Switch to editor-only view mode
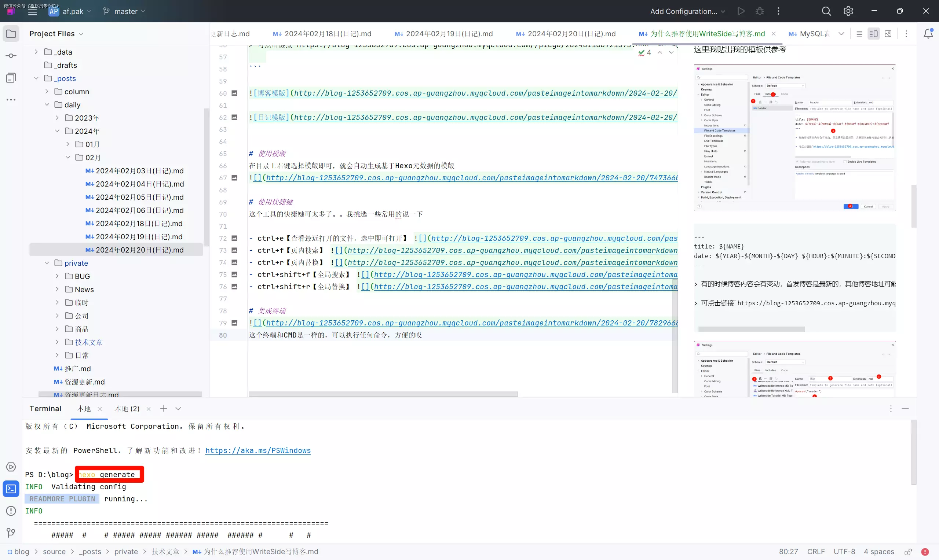 pyautogui.click(x=859, y=34)
